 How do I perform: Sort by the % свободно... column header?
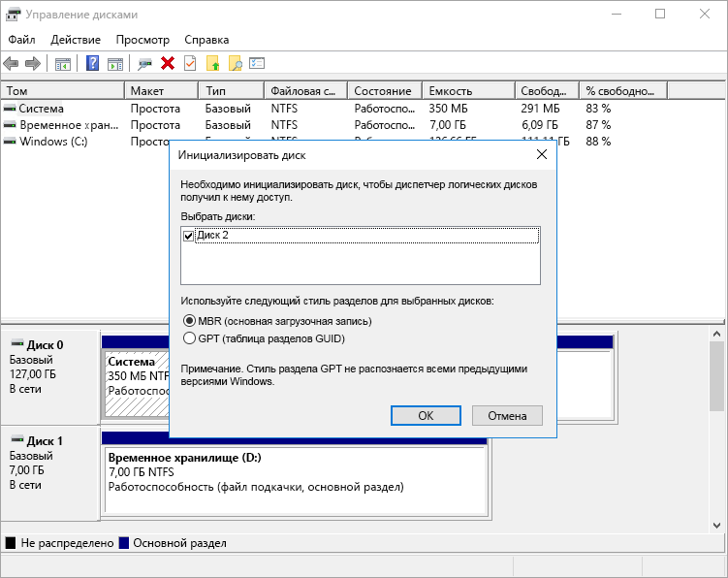click(x=623, y=90)
